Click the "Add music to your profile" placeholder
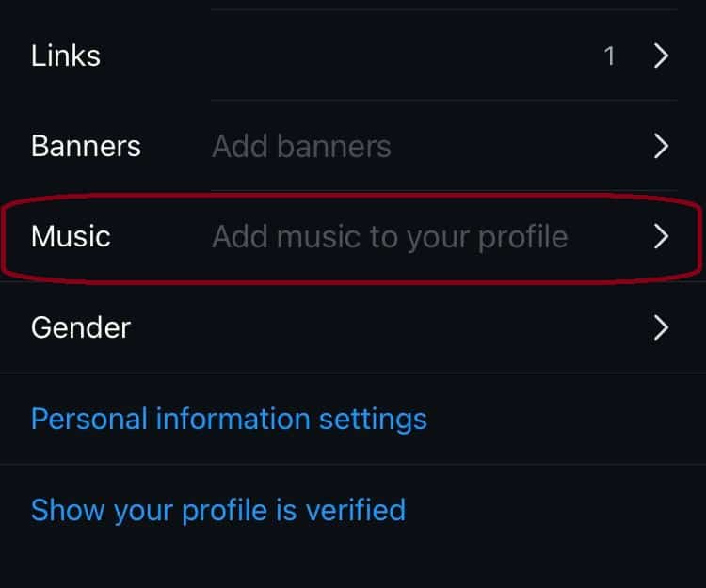 click(x=390, y=236)
